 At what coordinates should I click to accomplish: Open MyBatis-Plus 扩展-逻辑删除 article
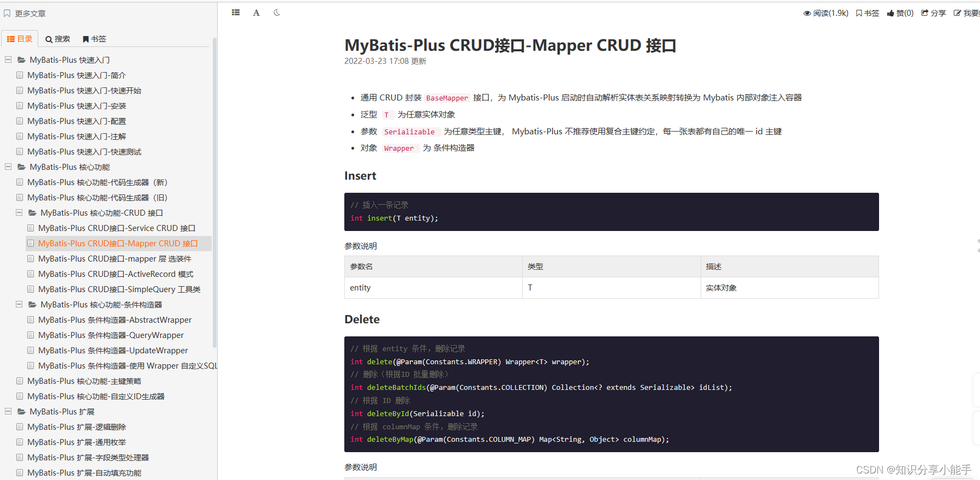76,427
